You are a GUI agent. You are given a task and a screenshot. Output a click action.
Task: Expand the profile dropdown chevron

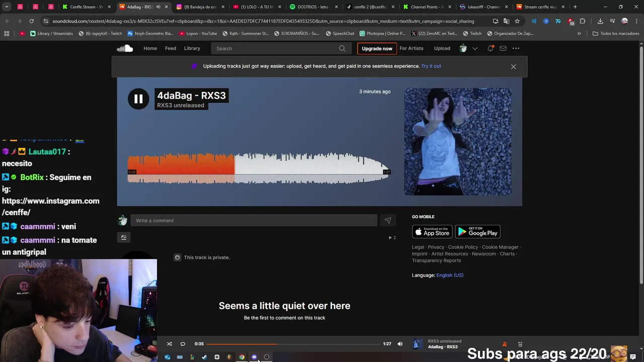474,48
